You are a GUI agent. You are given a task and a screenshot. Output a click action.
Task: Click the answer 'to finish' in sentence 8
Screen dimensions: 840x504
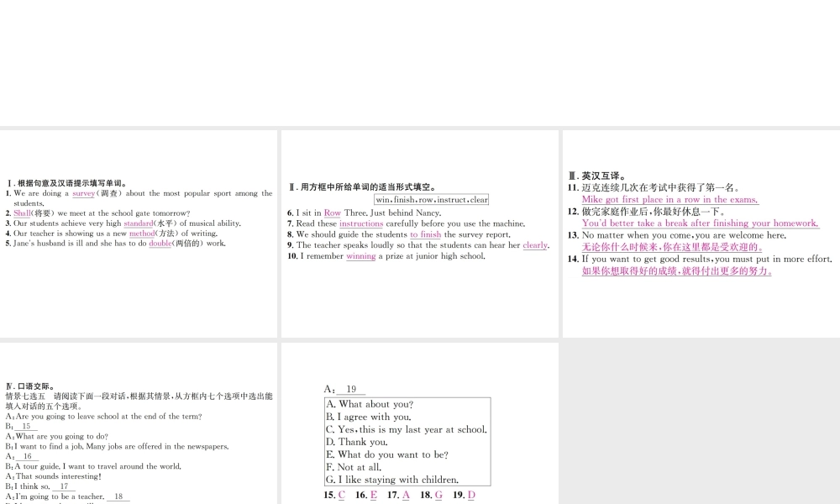(425, 234)
